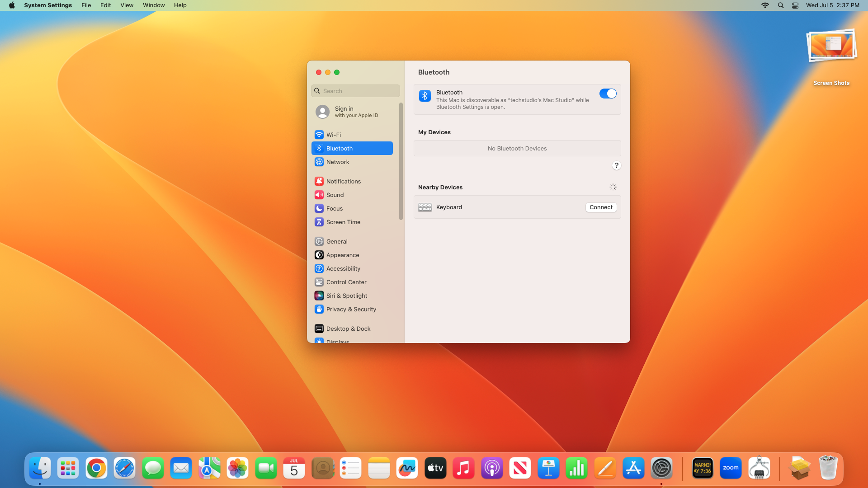
Task: Click the Wi-Fi status icon in menu bar
Action: pos(765,5)
